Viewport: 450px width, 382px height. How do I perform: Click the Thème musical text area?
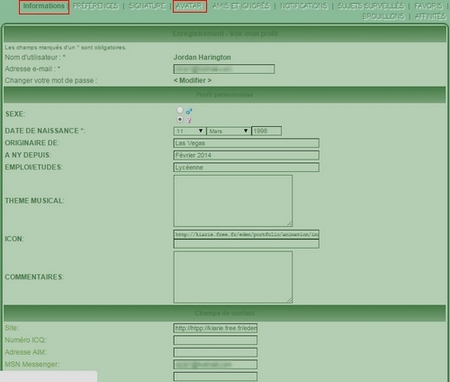click(x=233, y=201)
